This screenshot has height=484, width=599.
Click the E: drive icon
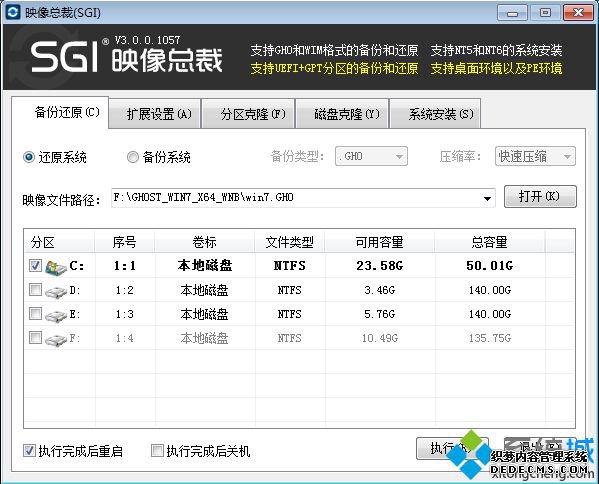pyautogui.click(x=56, y=316)
